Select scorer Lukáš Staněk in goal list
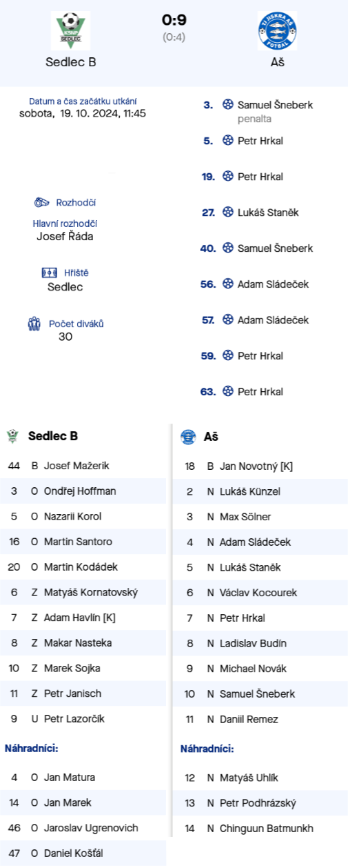Viewport: 348px width, 868px height. (268, 213)
